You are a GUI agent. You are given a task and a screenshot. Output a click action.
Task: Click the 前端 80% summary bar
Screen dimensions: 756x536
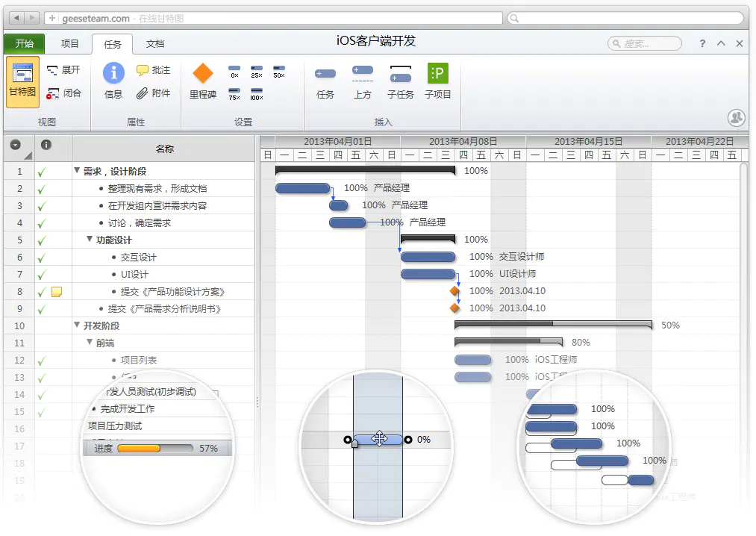point(509,342)
